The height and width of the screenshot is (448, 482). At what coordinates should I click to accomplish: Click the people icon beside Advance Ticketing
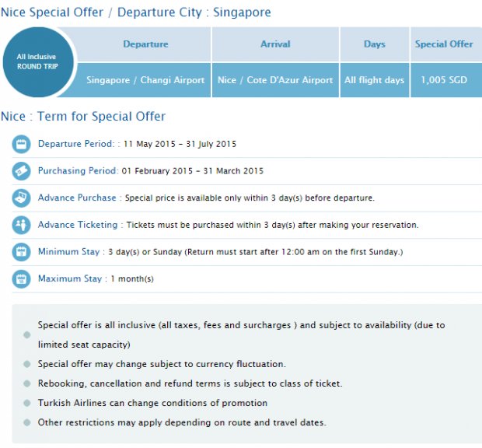(x=21, y=225)
